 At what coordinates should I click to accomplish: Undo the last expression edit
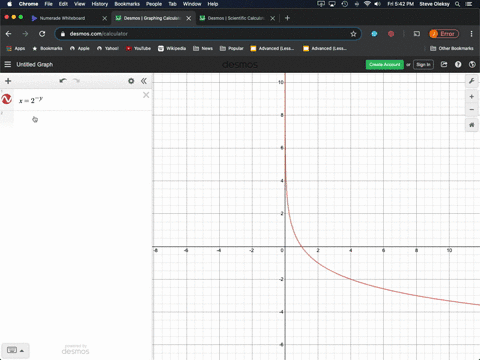pos(63,81)
